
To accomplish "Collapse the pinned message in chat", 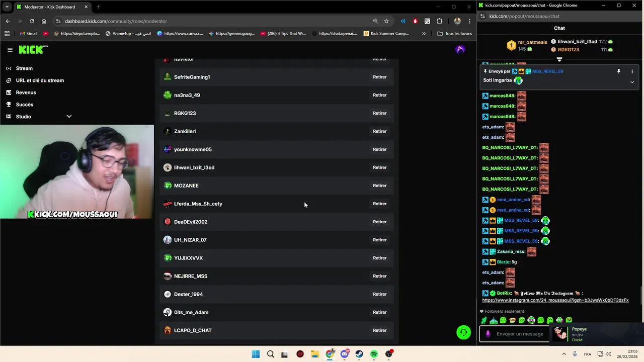I will point(632,82).
